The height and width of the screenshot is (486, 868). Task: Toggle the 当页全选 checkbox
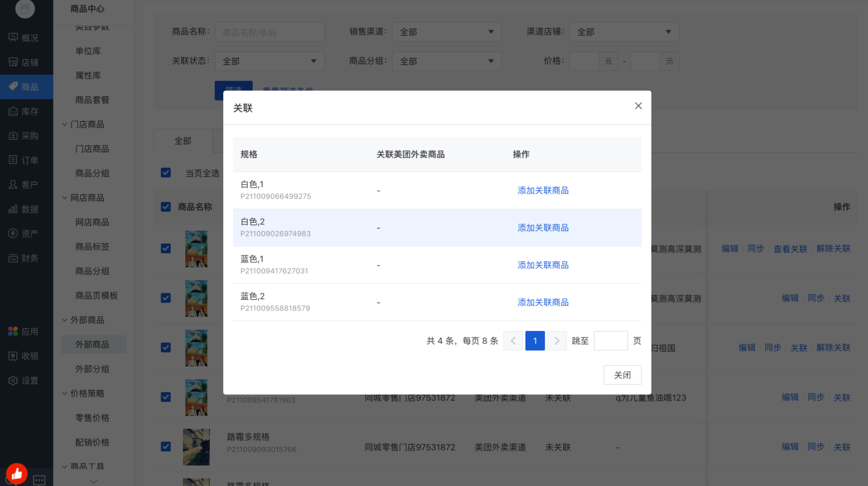pos(166,173)
